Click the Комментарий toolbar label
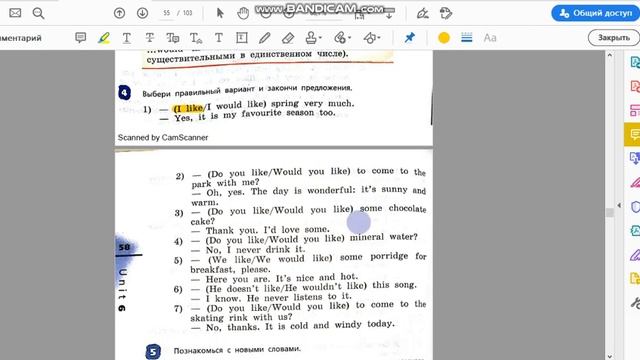 (x=21, y=38)
